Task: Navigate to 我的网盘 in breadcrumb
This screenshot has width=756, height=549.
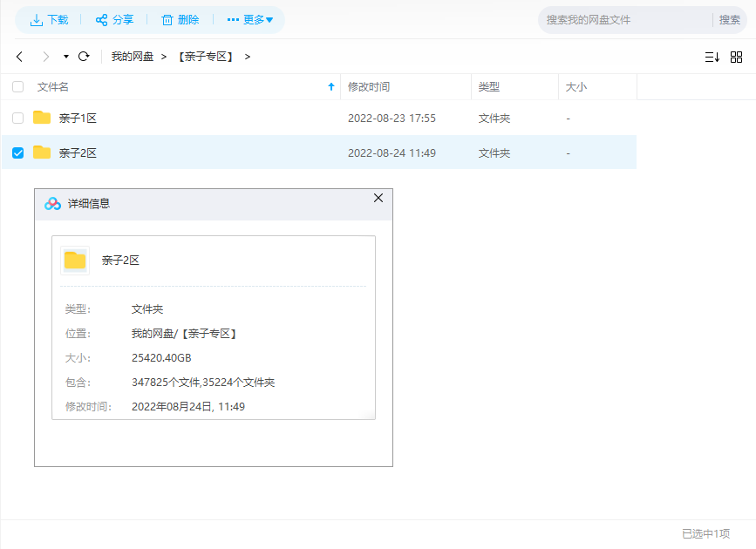Action: coord(132,57)
